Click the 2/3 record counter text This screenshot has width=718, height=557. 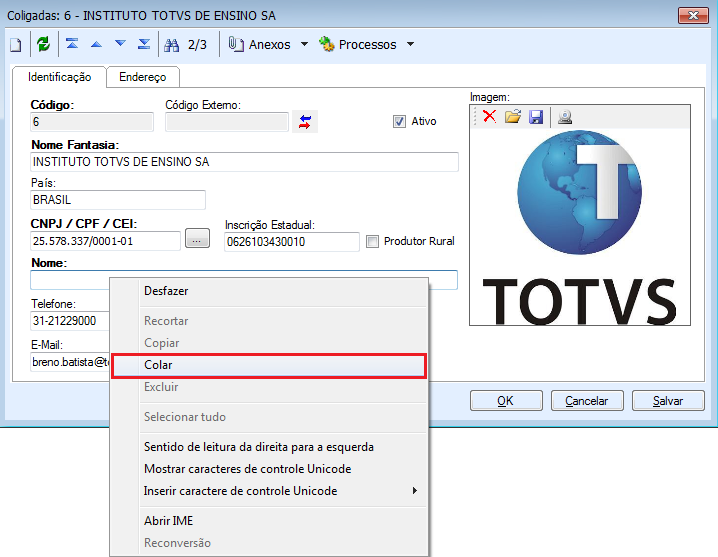click(x=197, y=45)
